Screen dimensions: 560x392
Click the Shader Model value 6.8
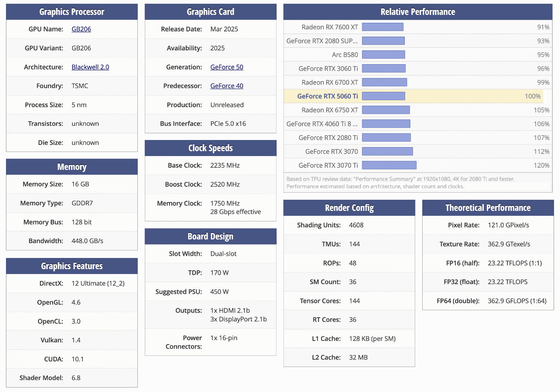pos(76,378)
